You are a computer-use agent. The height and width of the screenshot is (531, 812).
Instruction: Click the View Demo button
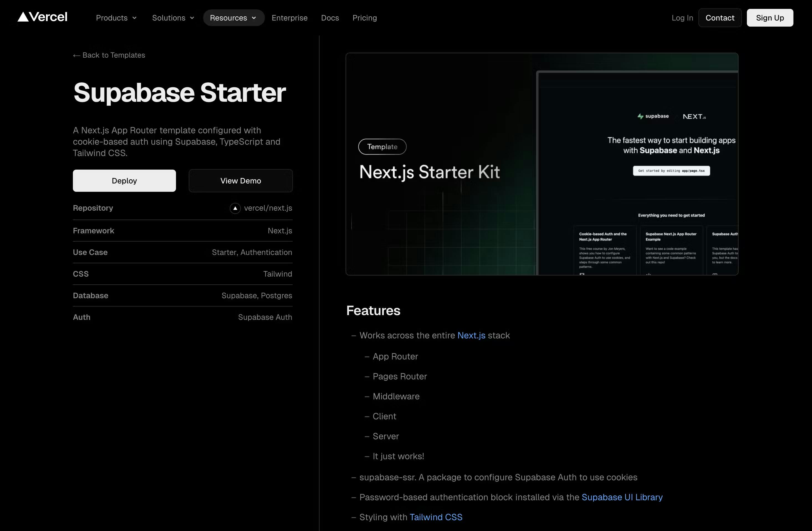[241, 181]
